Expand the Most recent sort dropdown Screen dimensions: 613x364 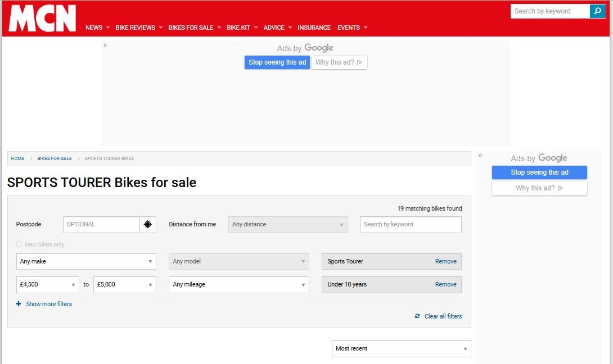pyautogui.click(x=401, y=349)
